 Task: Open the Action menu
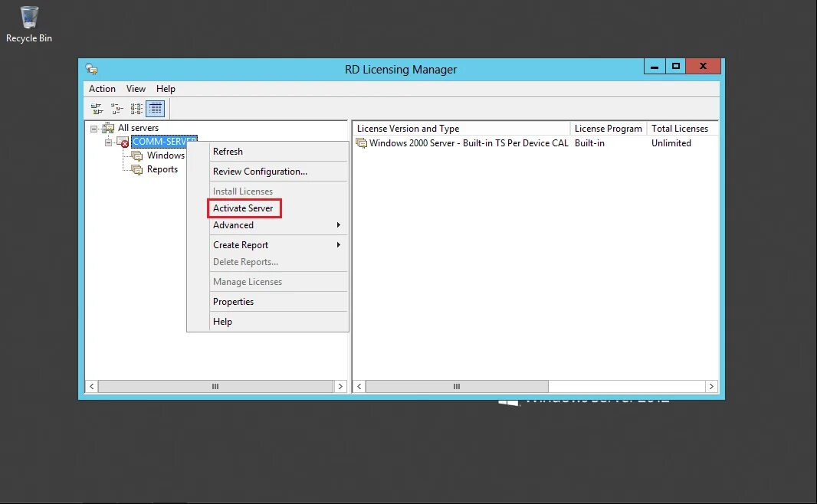tap(102, 89)
